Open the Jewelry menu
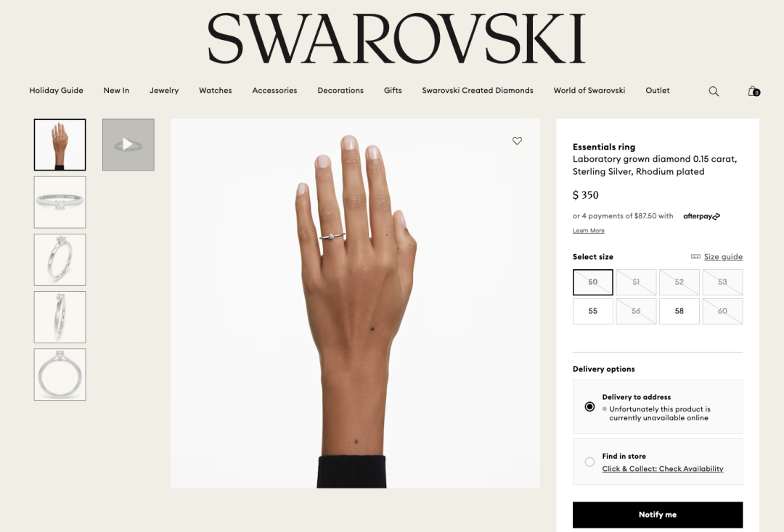Viewport: 784px width, 532px height. click(164, 91)
